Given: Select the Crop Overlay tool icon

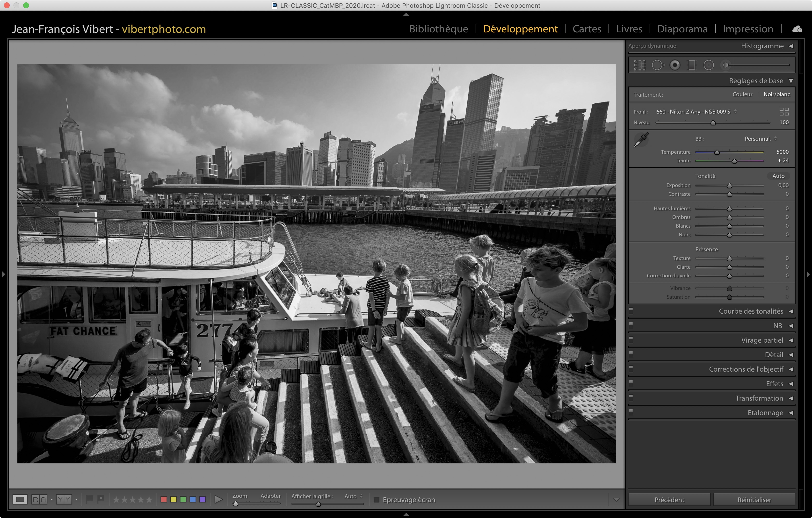Looking at the screenshot, I should 639,65.
